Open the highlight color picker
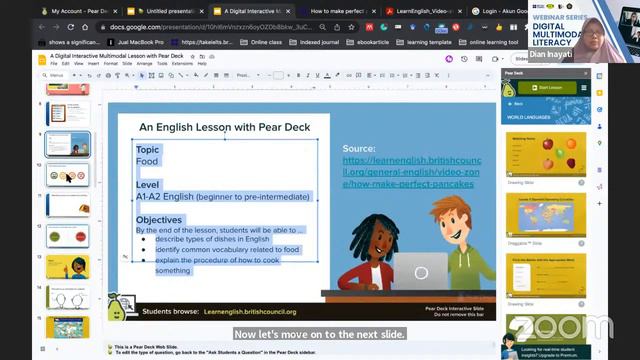The height and width of the screenshot is (360, 640). point(337,76)
